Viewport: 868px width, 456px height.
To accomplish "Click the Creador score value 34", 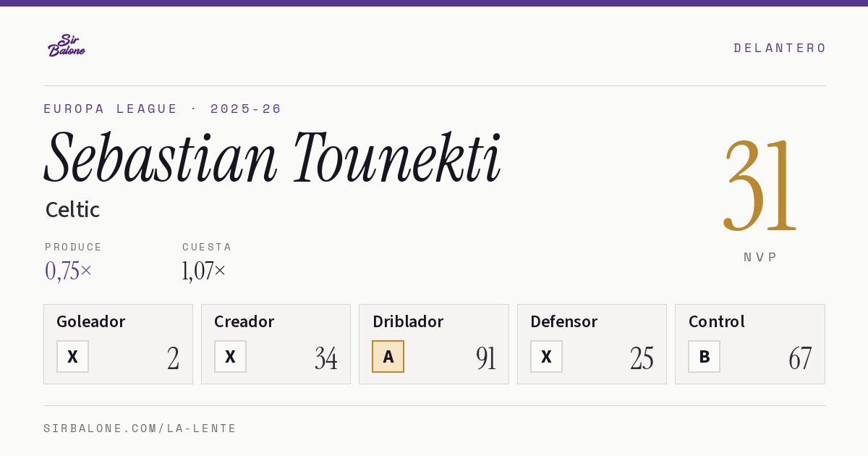I will coord(326,358).
